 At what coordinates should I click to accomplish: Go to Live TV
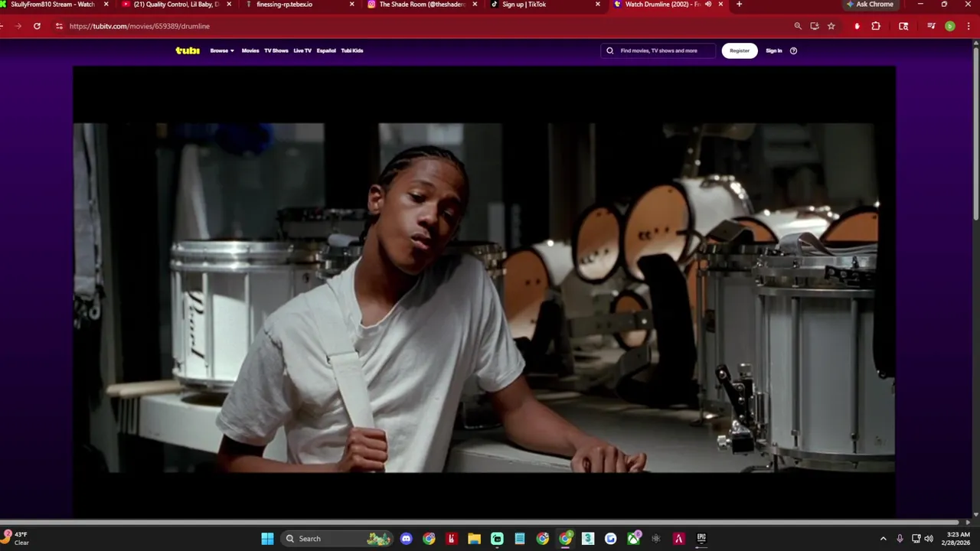click(302, 51)
